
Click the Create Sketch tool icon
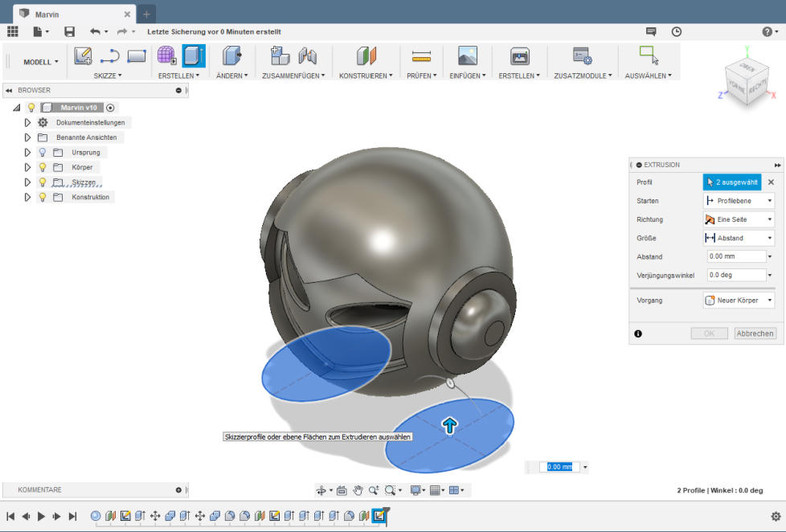[x=83, y=55]
